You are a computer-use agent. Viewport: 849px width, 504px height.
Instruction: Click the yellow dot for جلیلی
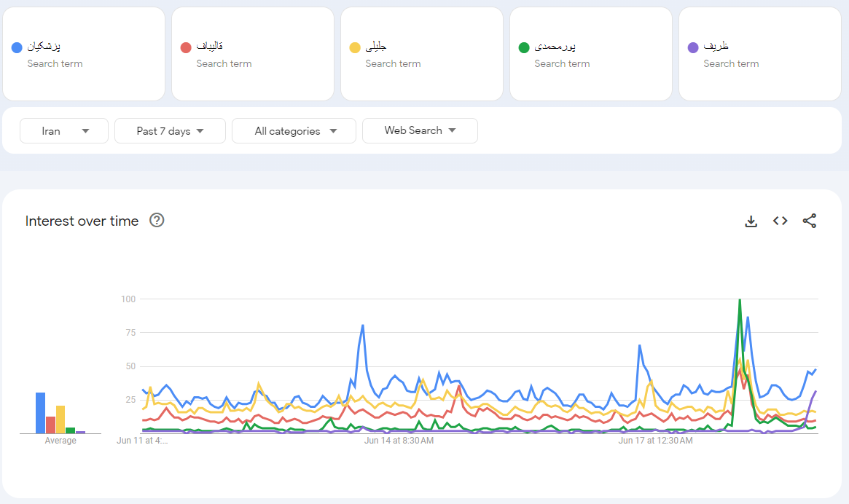point(355,47)
